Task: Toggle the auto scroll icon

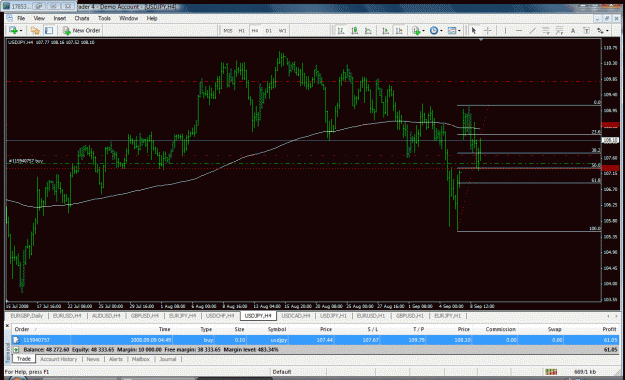Action: [x=385, y=31]
